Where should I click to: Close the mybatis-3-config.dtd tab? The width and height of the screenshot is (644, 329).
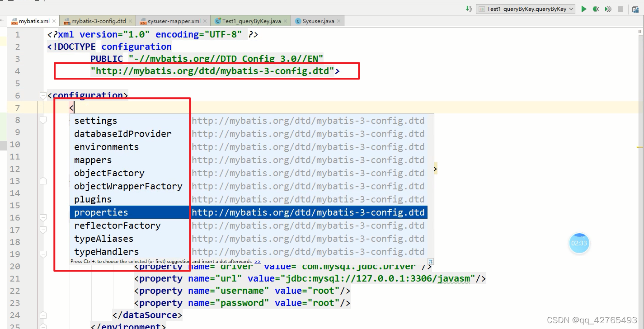[x=131, y=21]
